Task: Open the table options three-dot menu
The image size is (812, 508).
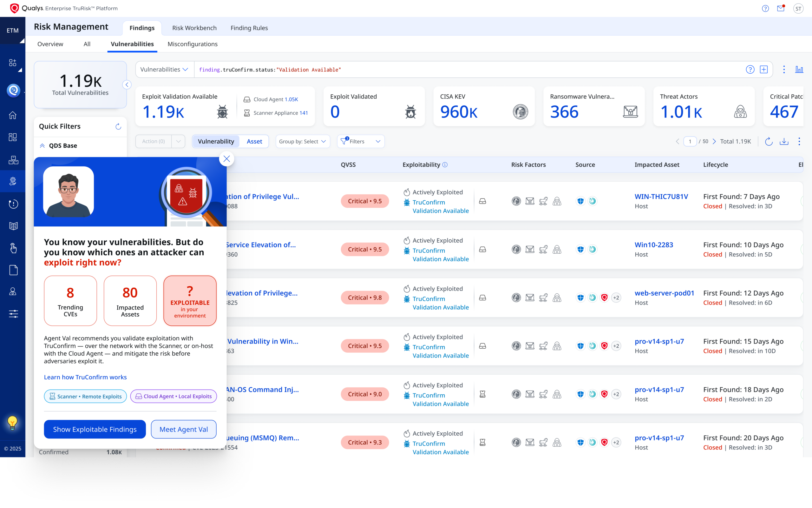Action: tap(799, 142)
